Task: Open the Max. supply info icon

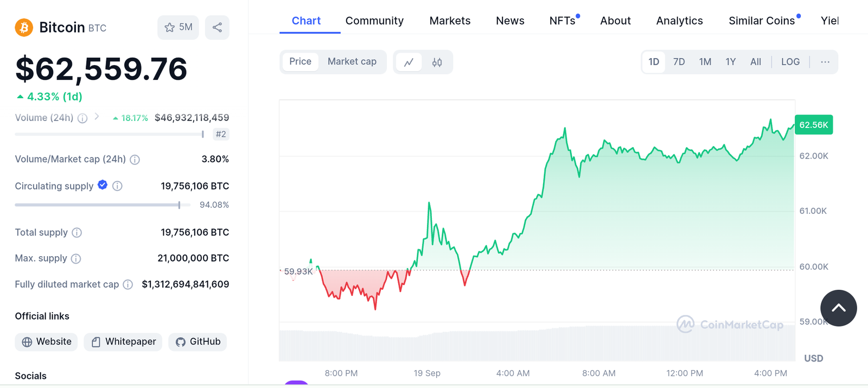Action: coord(76,259)
